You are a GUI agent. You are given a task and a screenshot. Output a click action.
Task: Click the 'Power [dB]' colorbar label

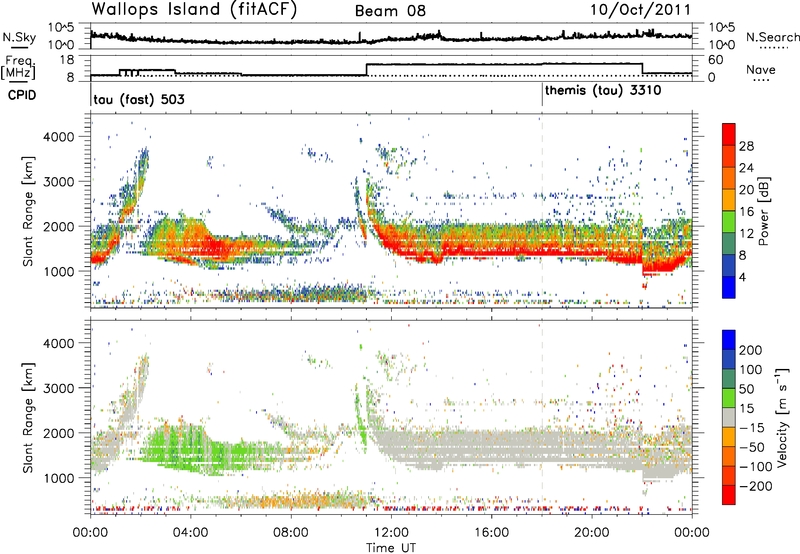pos(763,211)
